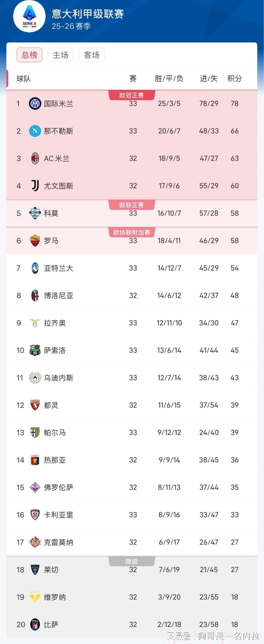Click the Fiorentina team badge
Image resolution: width=264 pixels, height=644 pixels.
[35, 487]
